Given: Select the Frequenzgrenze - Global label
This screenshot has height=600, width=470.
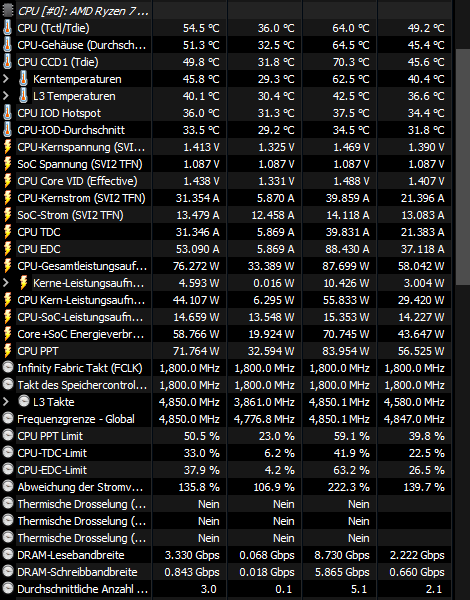Looking at the screenshot, I should 76,419.
